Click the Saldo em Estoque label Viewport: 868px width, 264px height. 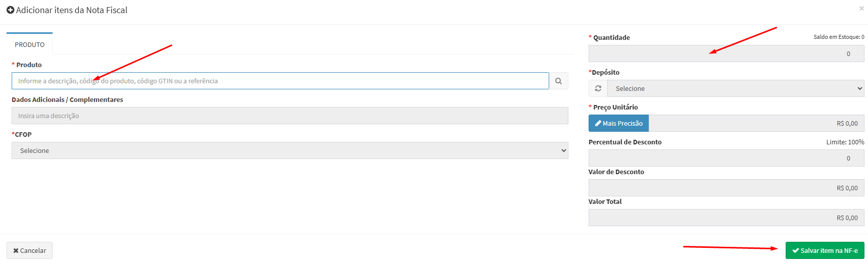click(x=838, y=37)
